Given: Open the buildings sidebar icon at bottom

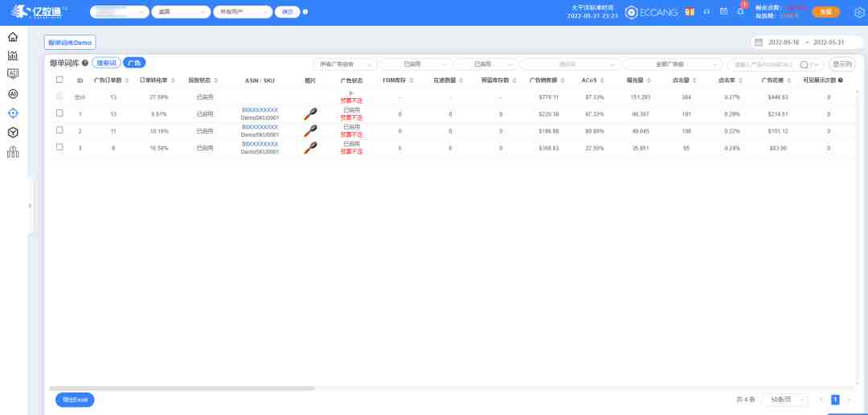Looking at the screenshot, I should [x=13, y=152].
